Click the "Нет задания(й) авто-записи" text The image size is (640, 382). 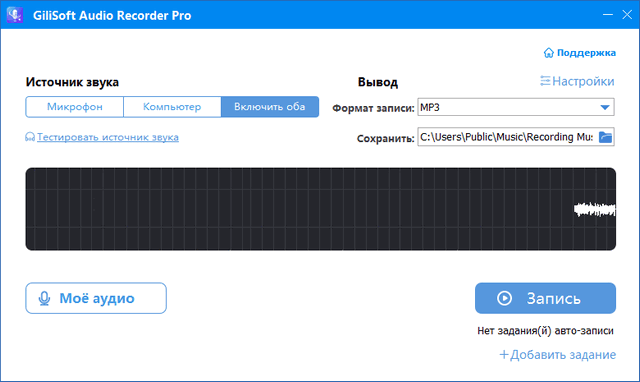coord(545,331)
